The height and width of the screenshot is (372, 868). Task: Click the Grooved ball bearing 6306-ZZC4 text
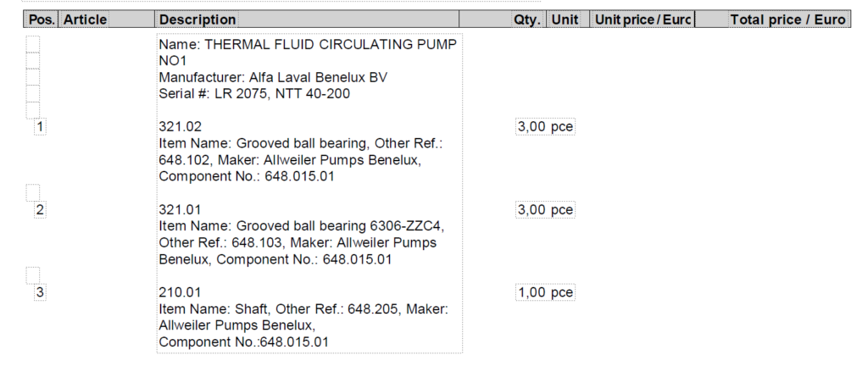coord(340,226)
